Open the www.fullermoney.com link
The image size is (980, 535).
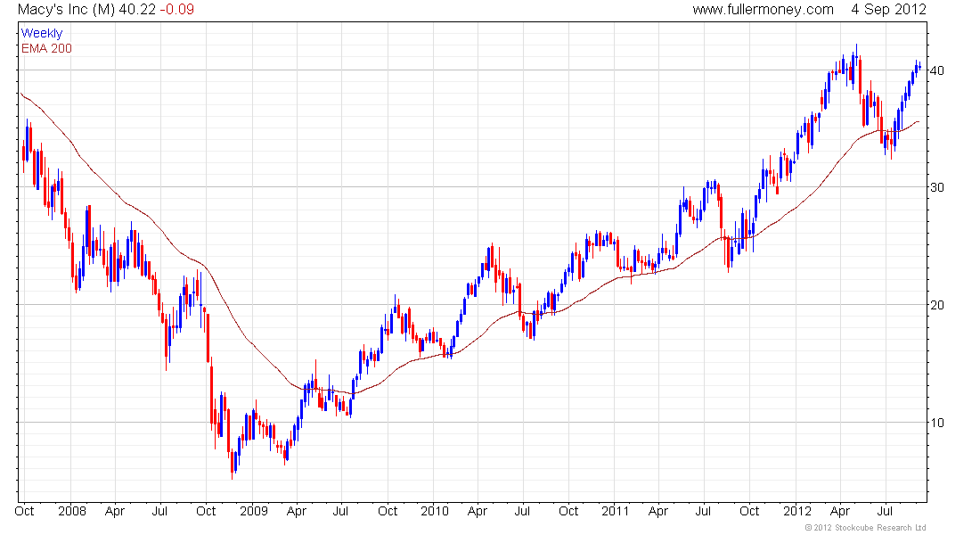coord(763,10)
